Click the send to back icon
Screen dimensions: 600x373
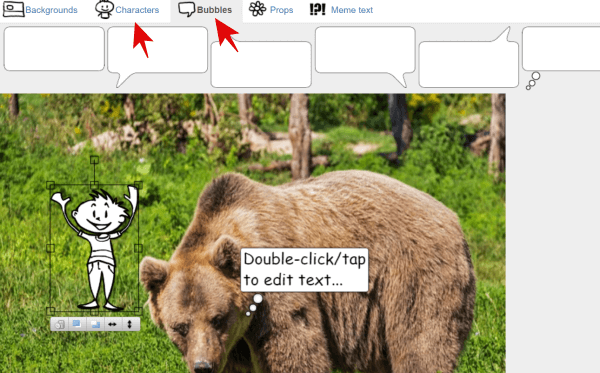[95, 324]
